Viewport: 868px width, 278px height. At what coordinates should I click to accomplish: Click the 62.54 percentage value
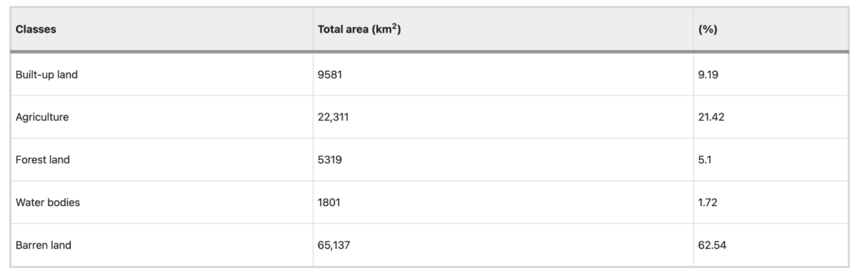click(712, 245)
